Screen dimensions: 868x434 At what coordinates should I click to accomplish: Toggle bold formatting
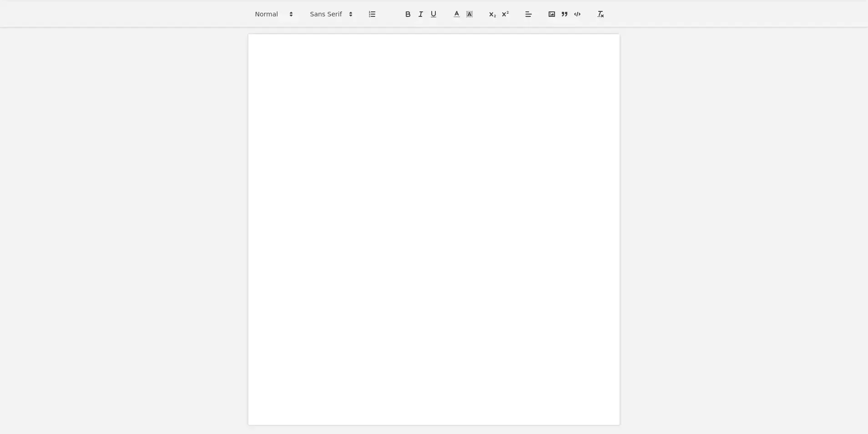click(407, 14)
